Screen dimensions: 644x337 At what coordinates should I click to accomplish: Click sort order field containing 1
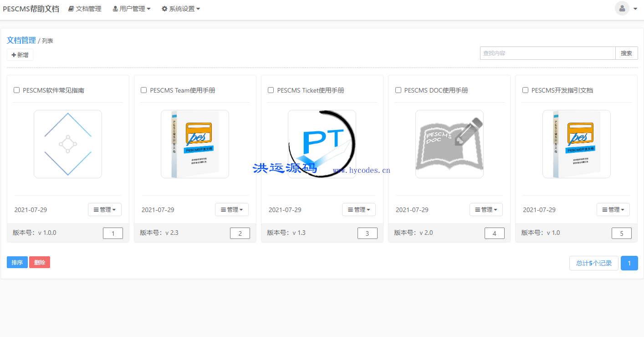(x=113, y=233)
